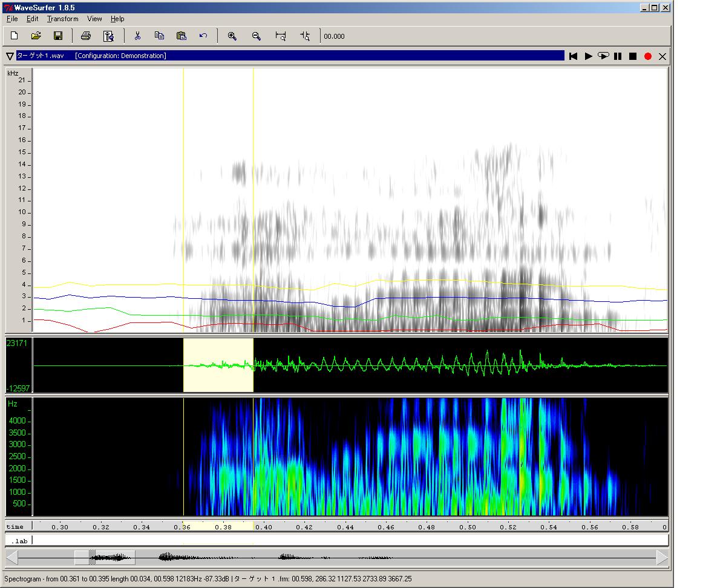
Task: Click the right arrow of the overview scrollbar
Action: pos(662,557)
